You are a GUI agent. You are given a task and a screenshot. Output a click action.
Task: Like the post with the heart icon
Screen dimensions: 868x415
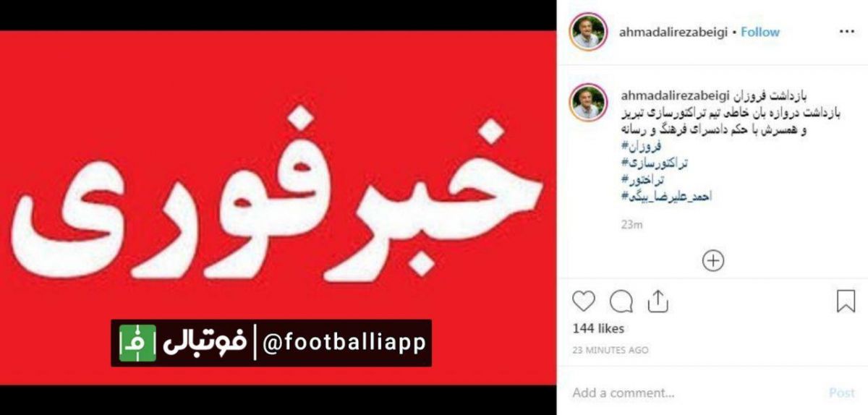(x=584, y=301)
